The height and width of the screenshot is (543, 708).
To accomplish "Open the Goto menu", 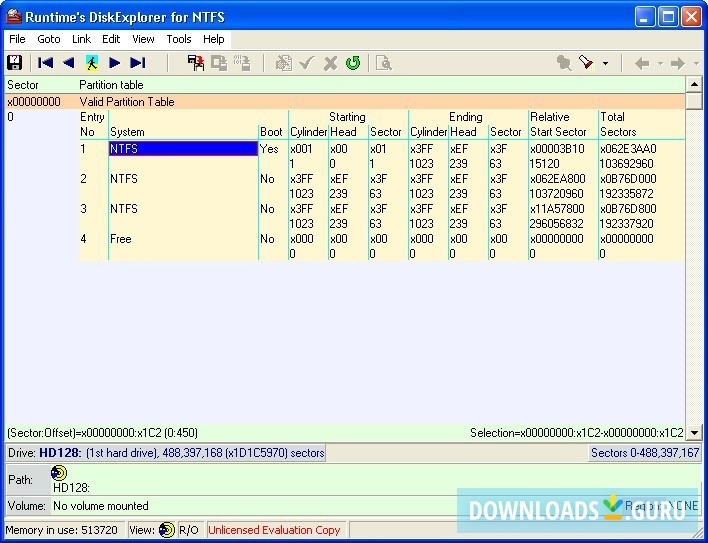I will point(49,39).
